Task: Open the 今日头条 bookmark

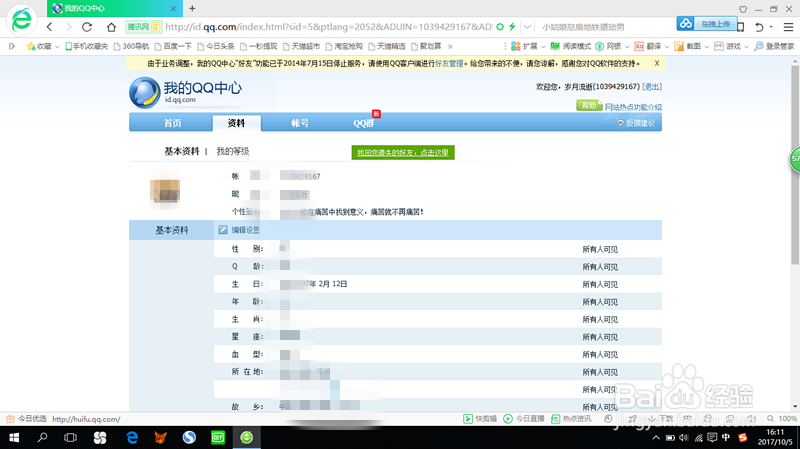Action: [216, 46]
